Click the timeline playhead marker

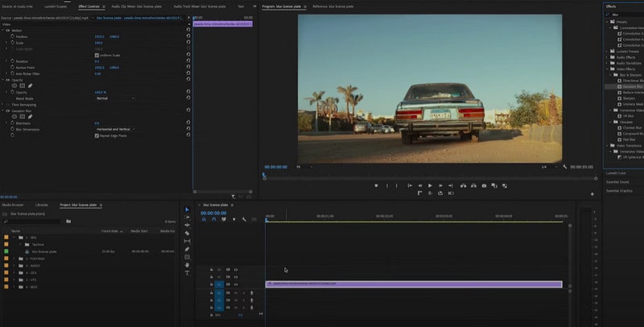tap(266, 220)
